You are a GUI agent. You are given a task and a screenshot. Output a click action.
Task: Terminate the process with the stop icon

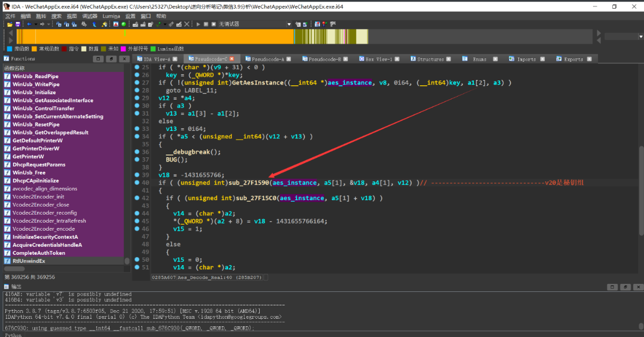click(x=214, y=24)
